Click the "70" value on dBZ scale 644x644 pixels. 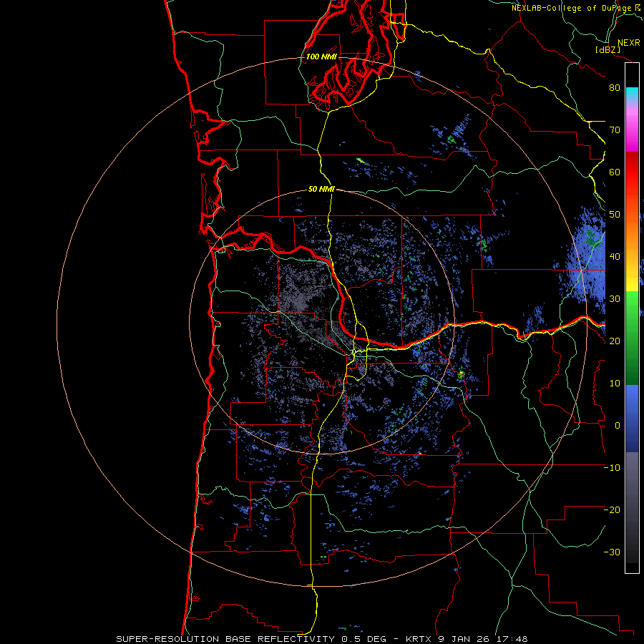[615, 130]
